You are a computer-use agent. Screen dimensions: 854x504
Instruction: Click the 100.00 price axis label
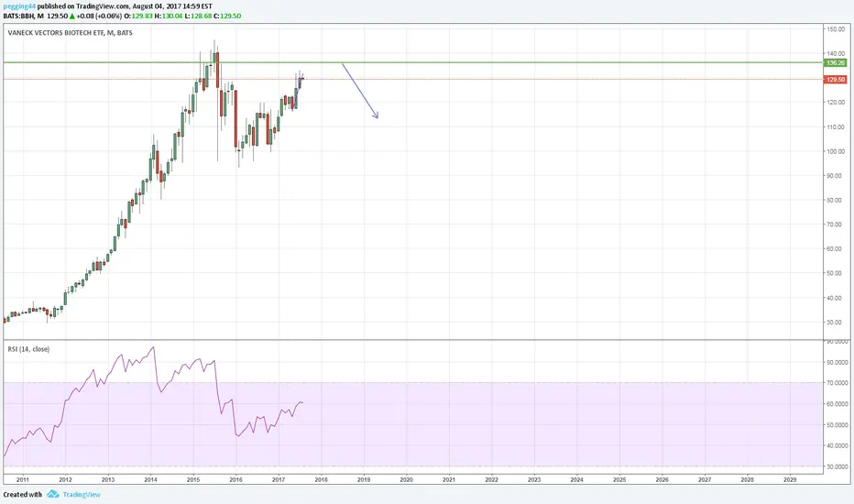click(x=836, y=151)
